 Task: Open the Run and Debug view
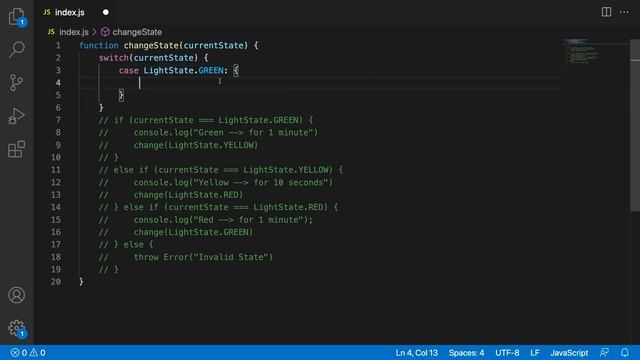(x=16, y=116)
